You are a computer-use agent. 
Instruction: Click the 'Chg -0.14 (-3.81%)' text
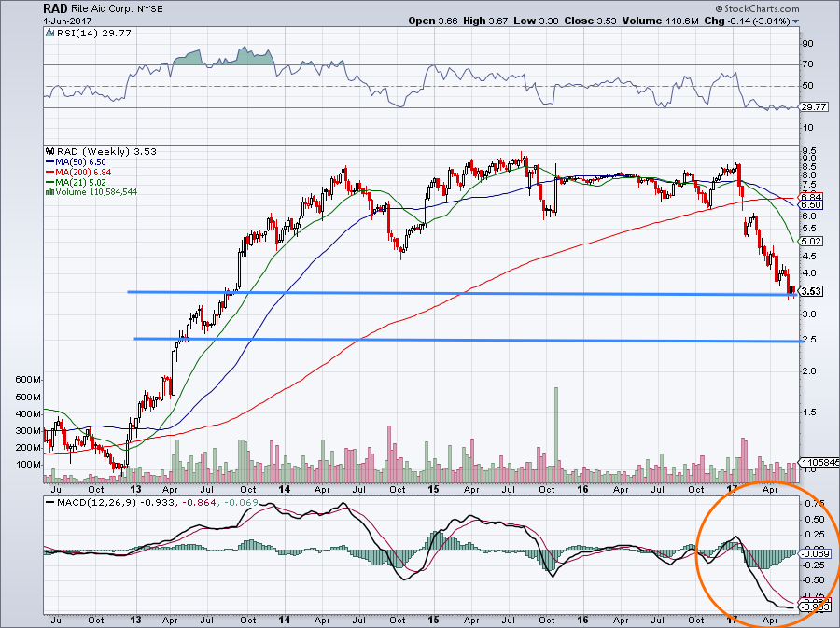[x=747, y=21]
